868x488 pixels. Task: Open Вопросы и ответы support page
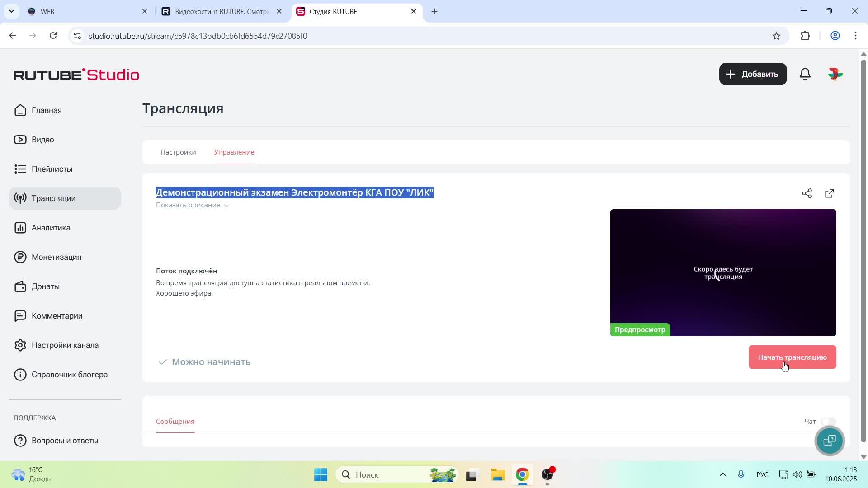coord(65,441)
